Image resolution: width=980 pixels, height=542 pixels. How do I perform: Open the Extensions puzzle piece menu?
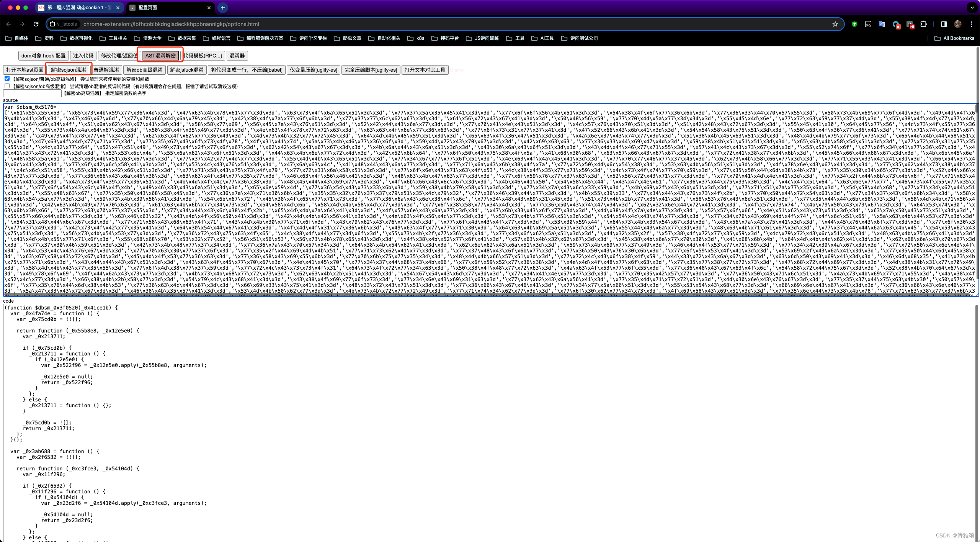point(923,24)
